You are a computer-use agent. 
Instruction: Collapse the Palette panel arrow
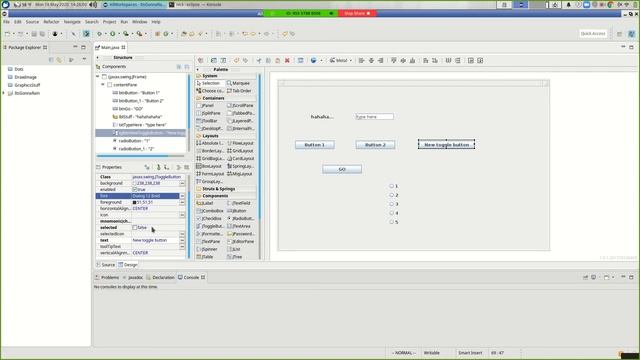[198, 70]
